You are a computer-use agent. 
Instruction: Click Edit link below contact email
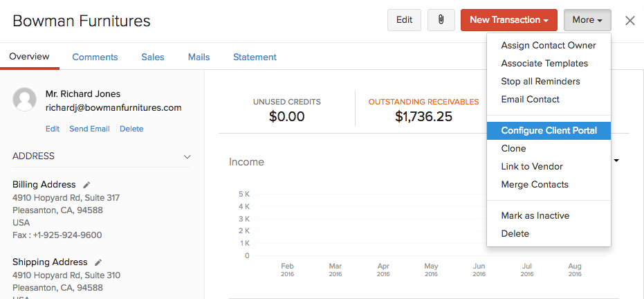click(53, 129)
